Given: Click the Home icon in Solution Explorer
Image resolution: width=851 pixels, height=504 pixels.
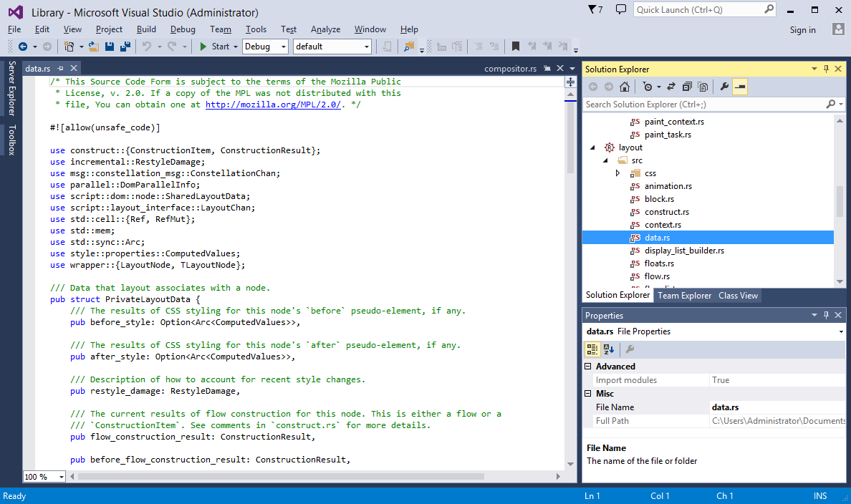Looking at the screenshot, I should point(625,87).
